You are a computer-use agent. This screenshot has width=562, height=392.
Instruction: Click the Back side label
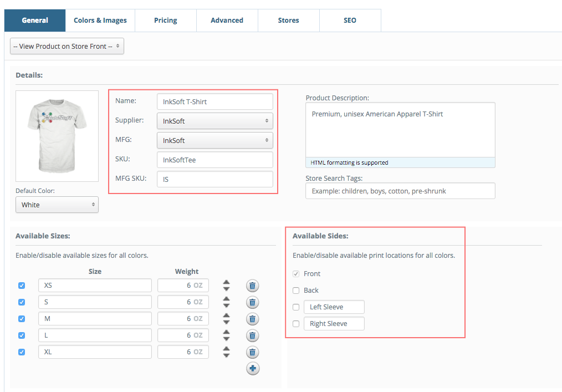click(311, 290)
